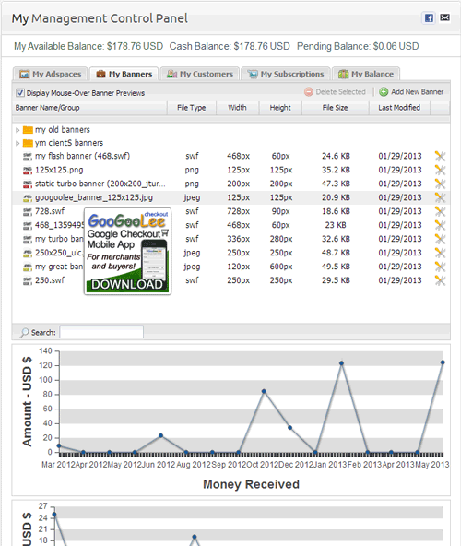Viewport: 461px width, 546px height.
Task: Expand the 'my old banners' folder
Action: (x=17, y=130)
